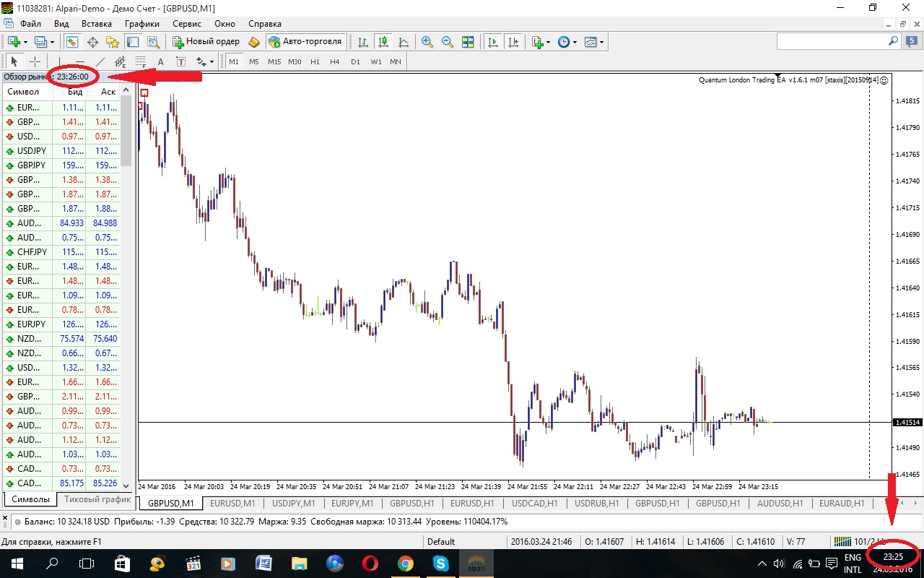
Task: Switch chart to line chart style
Action: 404,42
